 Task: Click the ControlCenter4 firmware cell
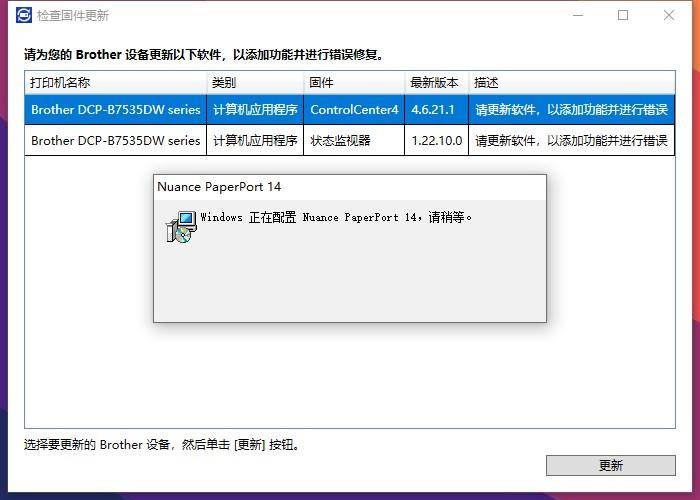pyautogui.click(x=354, y=109)
